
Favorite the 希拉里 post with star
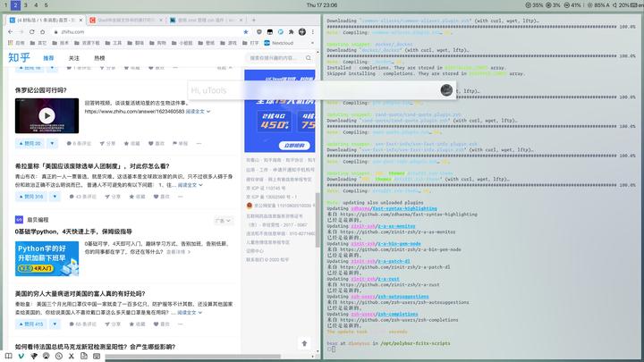pyautogui.click(x=137, y=197)
